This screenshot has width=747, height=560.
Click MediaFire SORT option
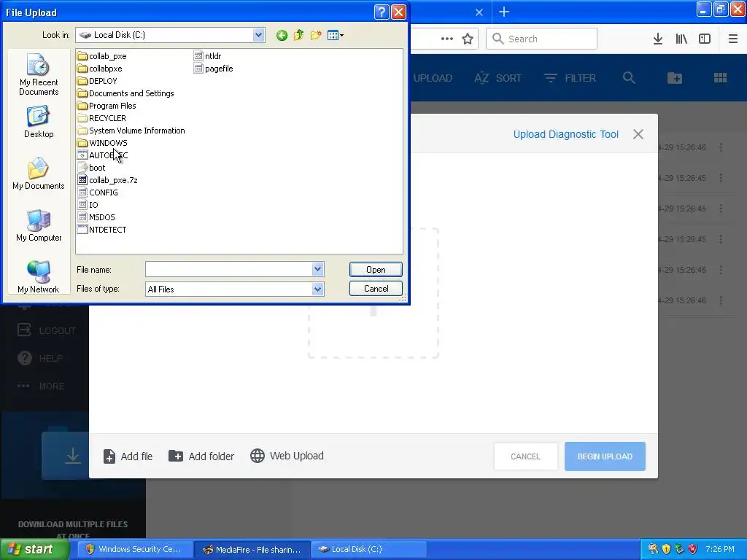[x=498, y=78]
